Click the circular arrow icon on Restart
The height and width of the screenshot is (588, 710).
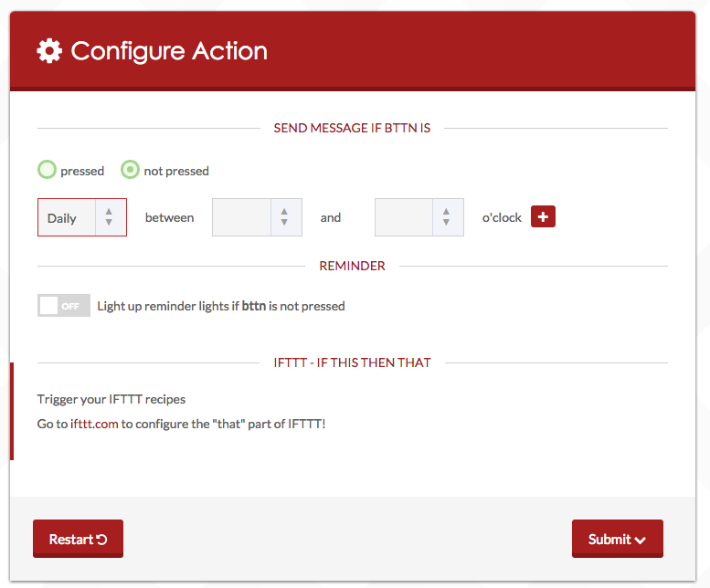(x=102, y=540)
